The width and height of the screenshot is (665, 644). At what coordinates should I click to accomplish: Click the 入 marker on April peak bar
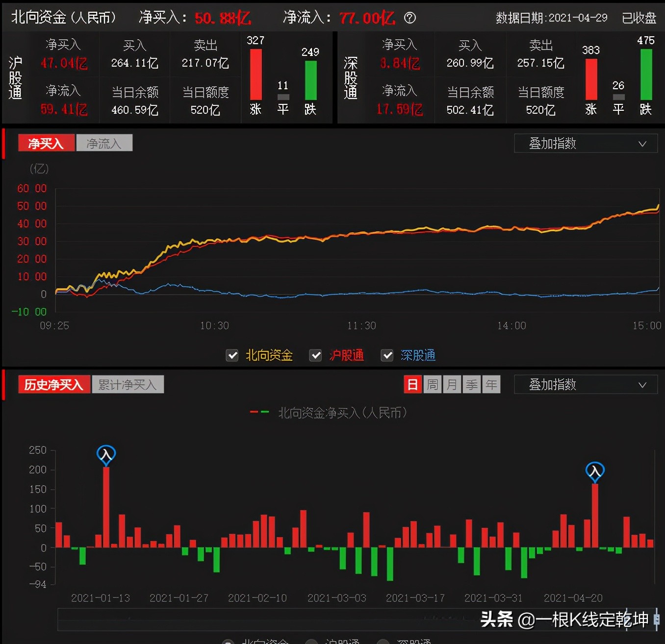point(595,471)
